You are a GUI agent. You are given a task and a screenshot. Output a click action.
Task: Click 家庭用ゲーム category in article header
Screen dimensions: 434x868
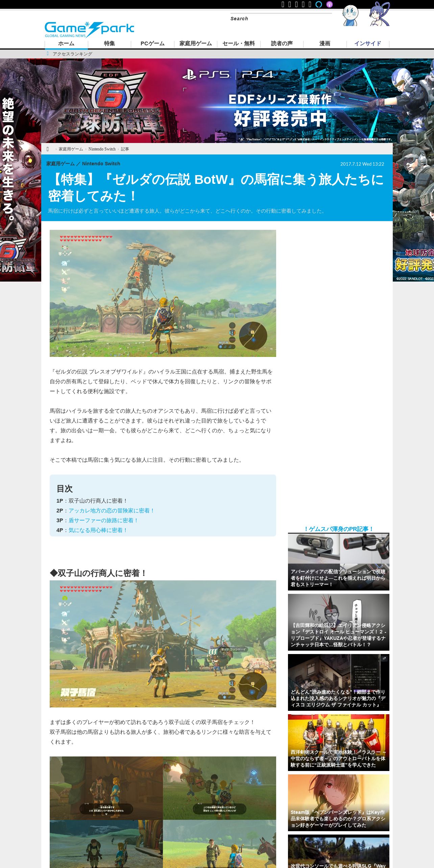61,164
